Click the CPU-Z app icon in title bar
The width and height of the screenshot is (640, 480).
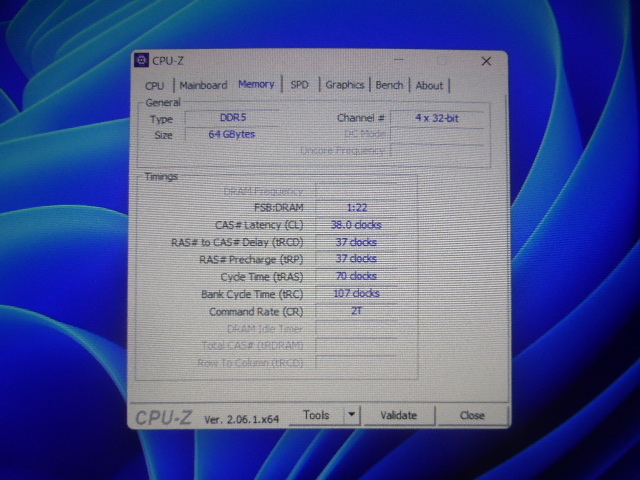(142, 60)
